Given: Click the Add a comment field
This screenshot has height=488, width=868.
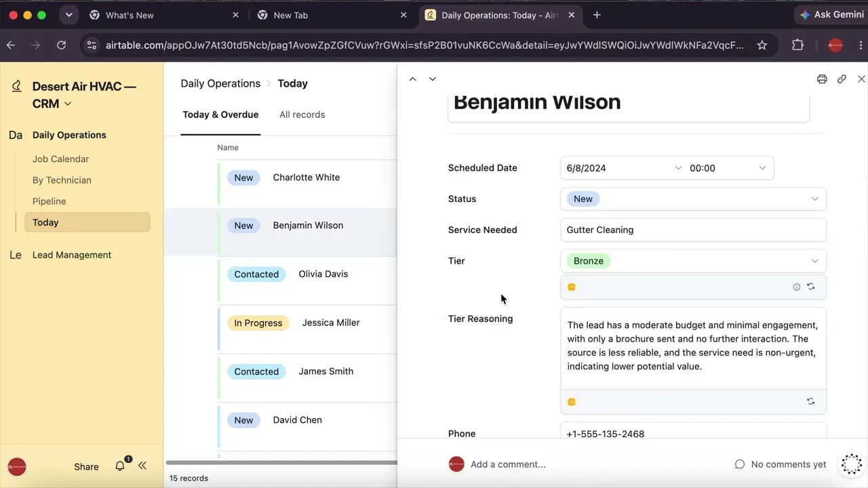Looking at the screenshot, I should [509, 464].
